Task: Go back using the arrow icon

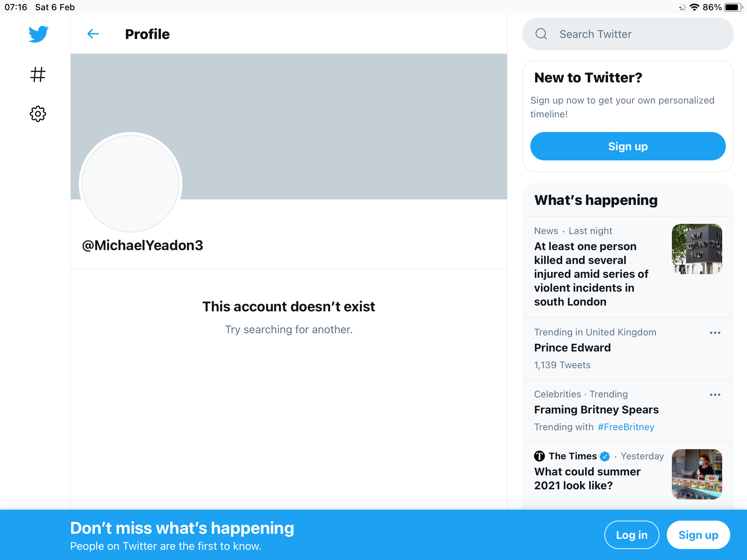Action: click(93, 34)
